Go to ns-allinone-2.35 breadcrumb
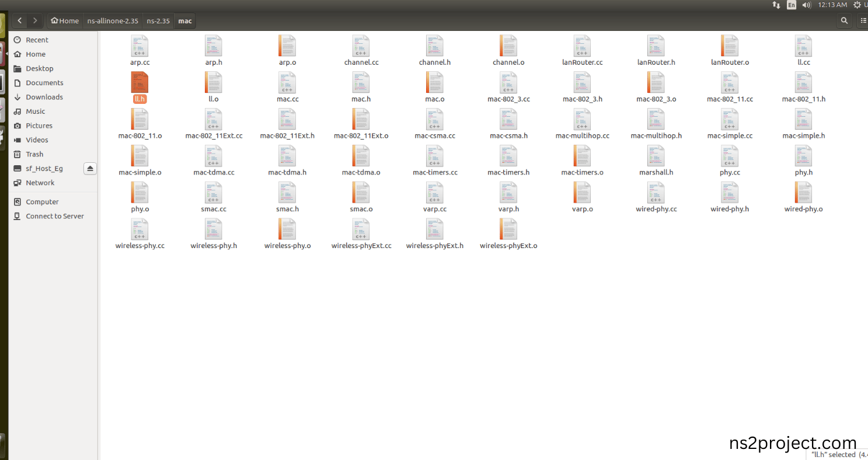 [x=113, y=20]
